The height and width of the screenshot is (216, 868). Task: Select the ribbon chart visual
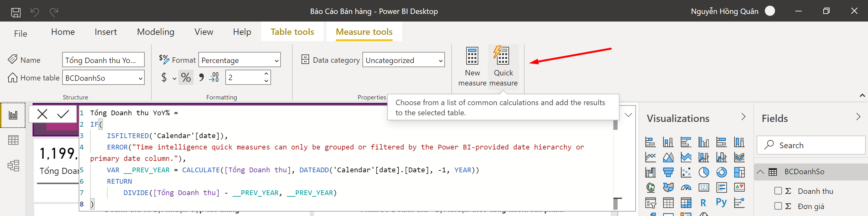739,157
